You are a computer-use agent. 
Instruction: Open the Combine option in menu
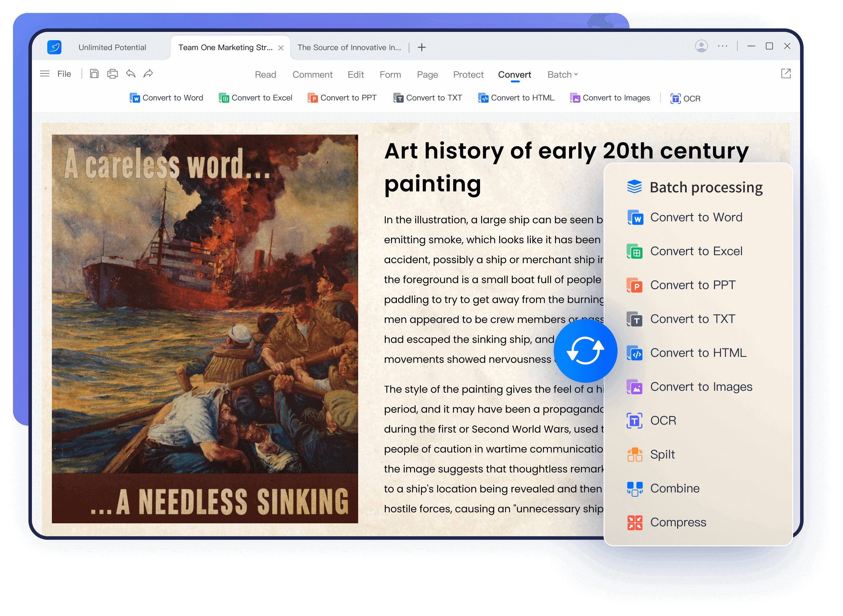point(675,488)
